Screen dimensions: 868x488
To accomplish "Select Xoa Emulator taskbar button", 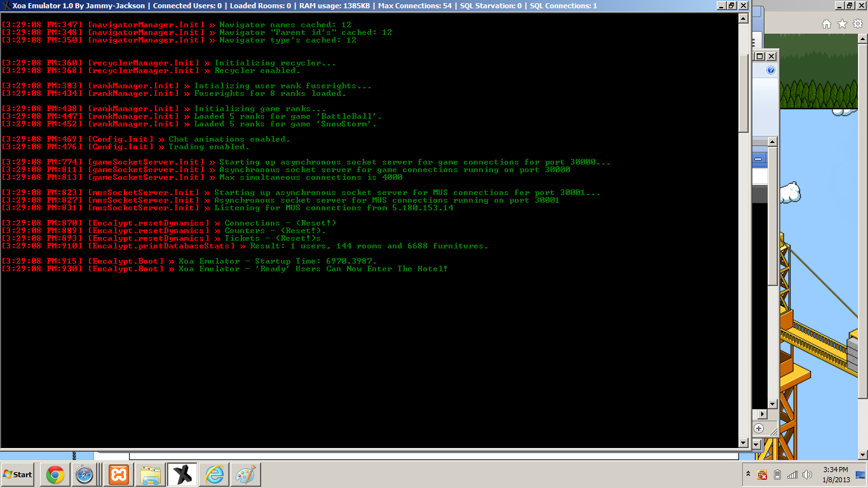I will (x=182, y=475).
